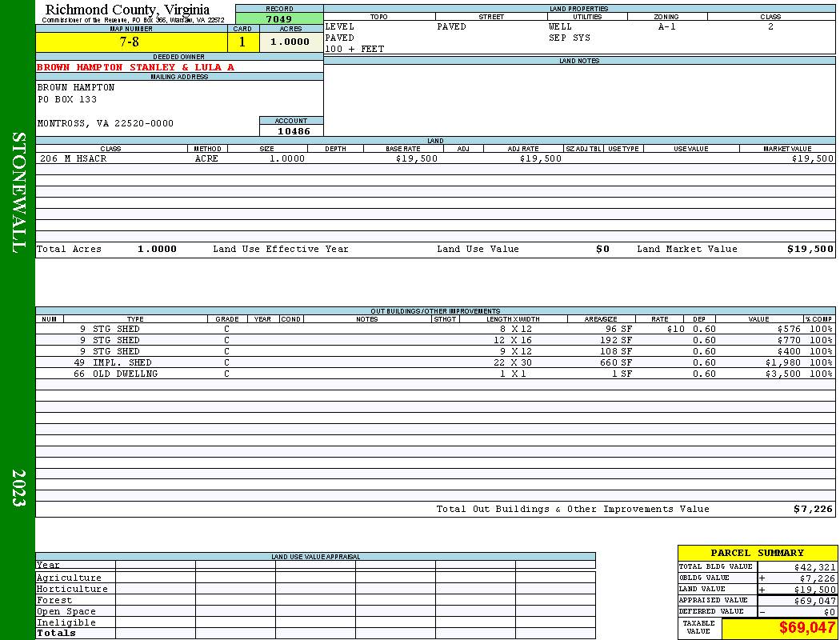Click the land base rate $19,500

pyautogui.click(x=417, y=159)
